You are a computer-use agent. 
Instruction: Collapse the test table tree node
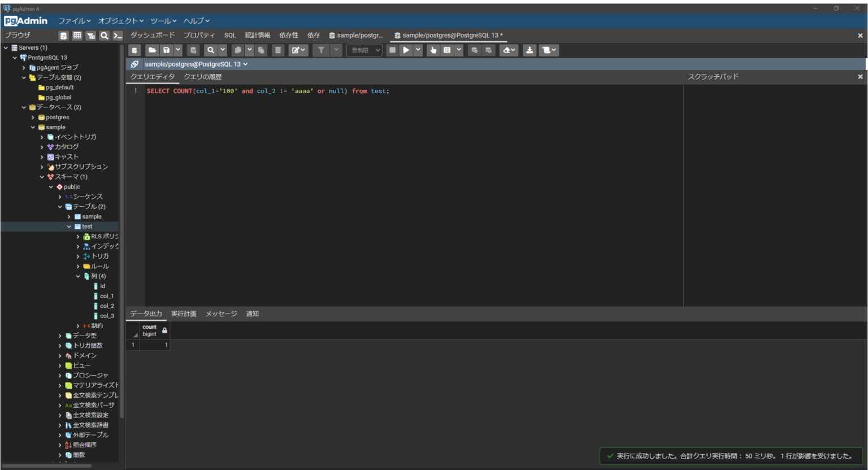[69, 226]
